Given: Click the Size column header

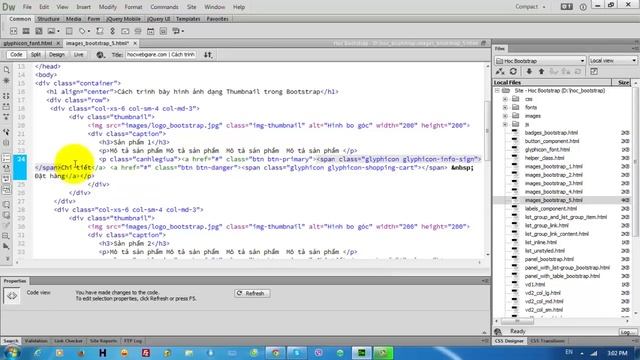Looking at the screenshot, I should [x=623, y=82].
